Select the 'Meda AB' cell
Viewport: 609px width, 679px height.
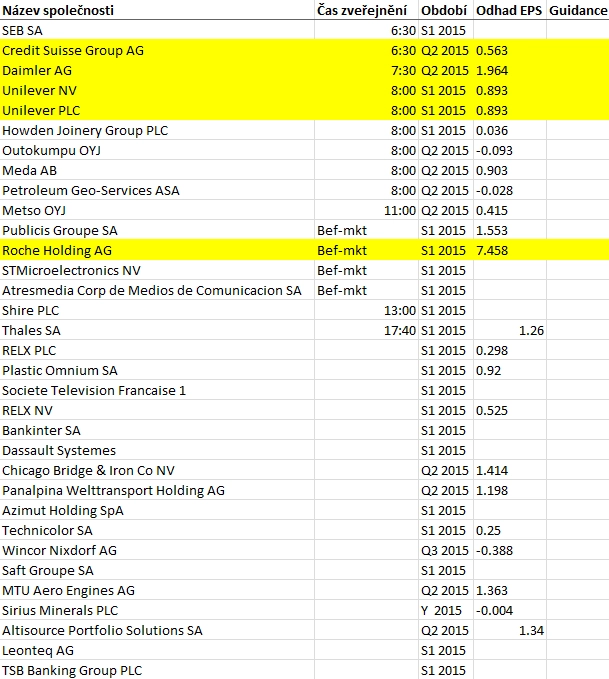pyautogui.click(x=157, y=170)
